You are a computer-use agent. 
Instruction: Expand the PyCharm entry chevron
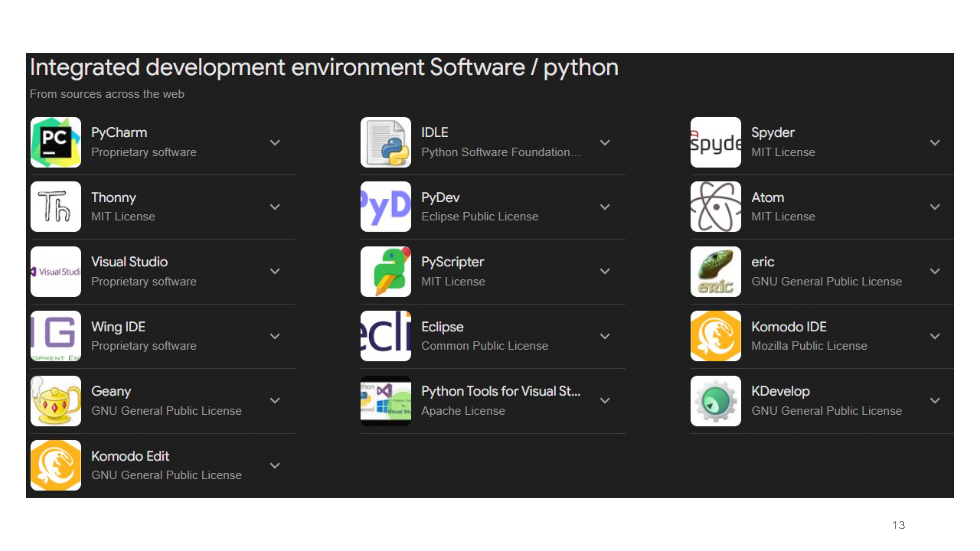(275, 143)
